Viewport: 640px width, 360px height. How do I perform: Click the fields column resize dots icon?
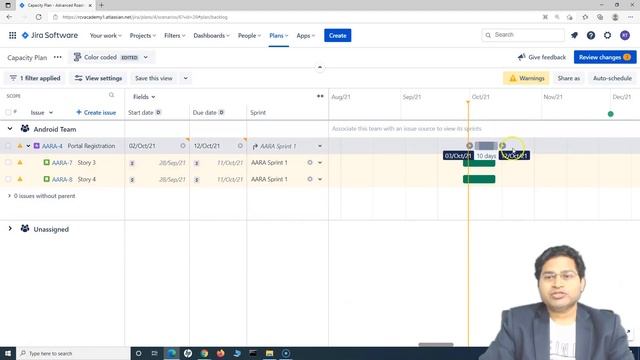(x=320, y=96)
